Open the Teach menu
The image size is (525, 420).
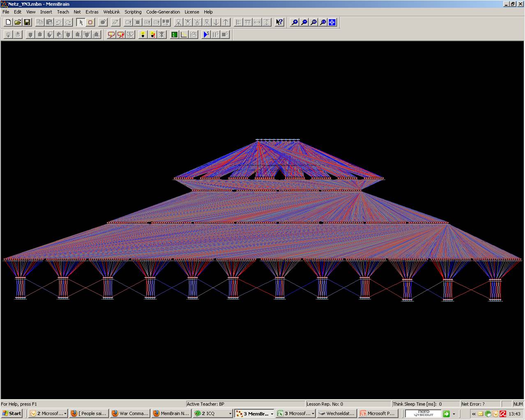click(63, 12)
